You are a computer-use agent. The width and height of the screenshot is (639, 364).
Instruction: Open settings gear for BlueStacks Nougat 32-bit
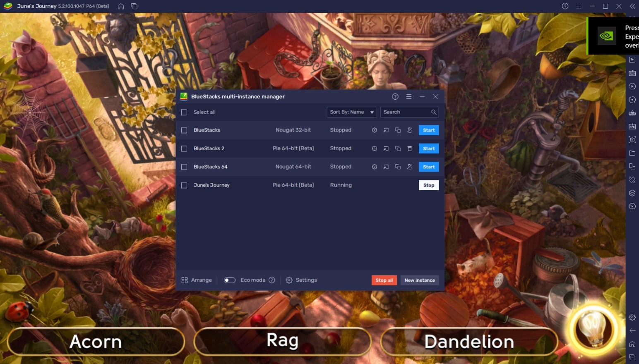coord(374,130)
